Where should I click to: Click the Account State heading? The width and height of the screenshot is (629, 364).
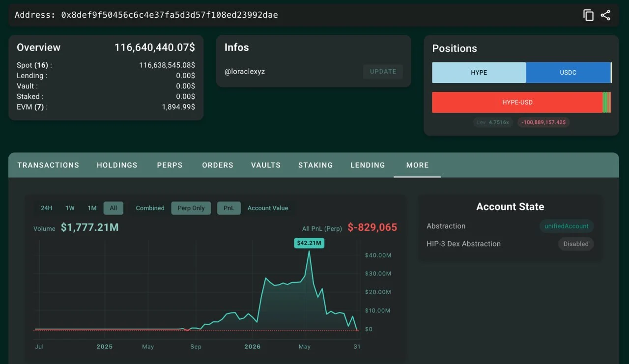pos(510,207)
